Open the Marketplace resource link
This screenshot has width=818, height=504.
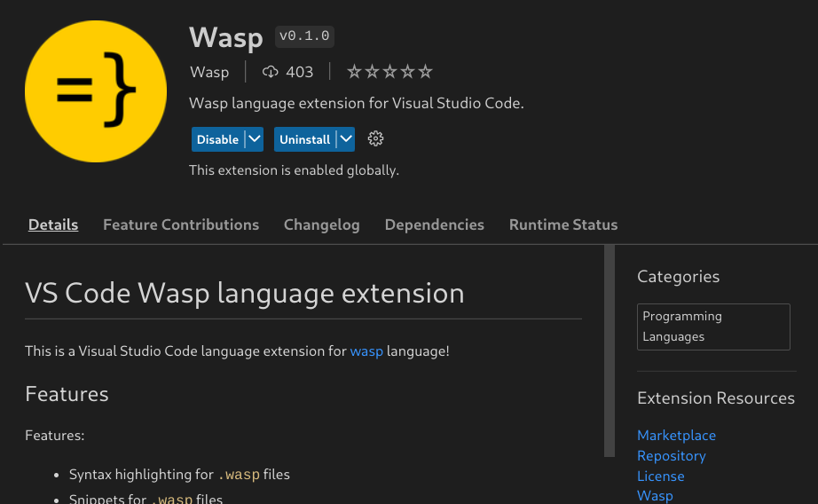click(x=676, y=435)
